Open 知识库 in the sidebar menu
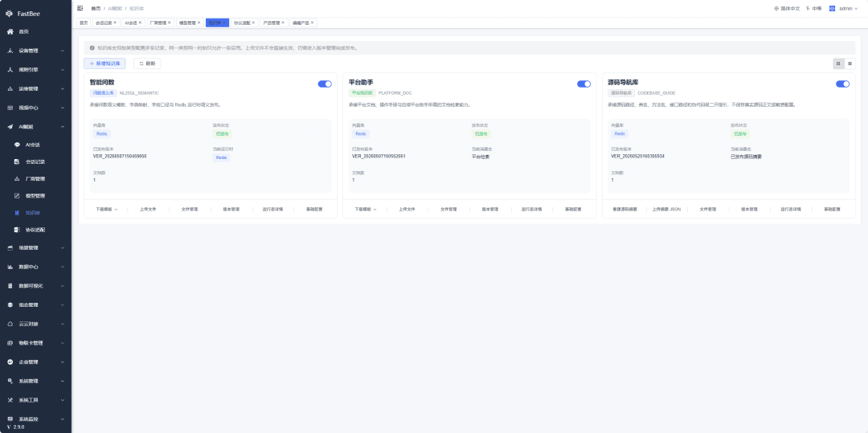 pos(36,213)
